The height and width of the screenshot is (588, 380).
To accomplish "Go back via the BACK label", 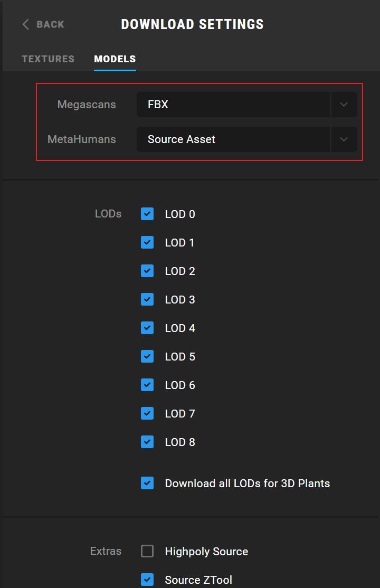I will (x=50, y=24).
